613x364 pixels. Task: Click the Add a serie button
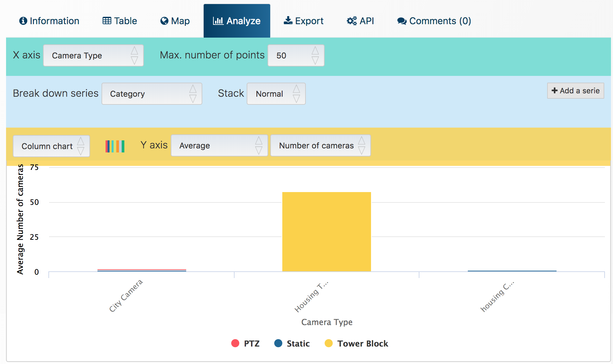coord(576,91)
